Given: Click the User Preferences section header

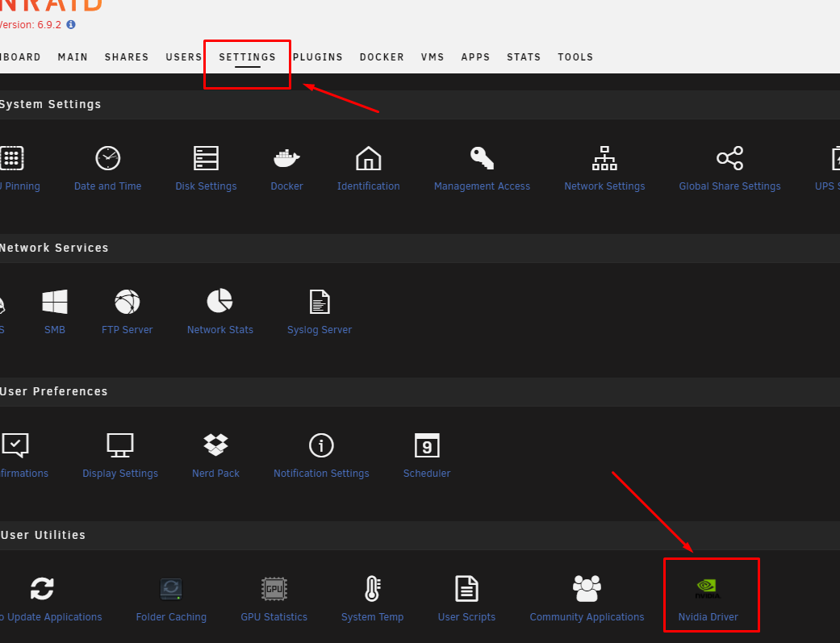Looking at the screenshot, I should (x=53, y=391).
